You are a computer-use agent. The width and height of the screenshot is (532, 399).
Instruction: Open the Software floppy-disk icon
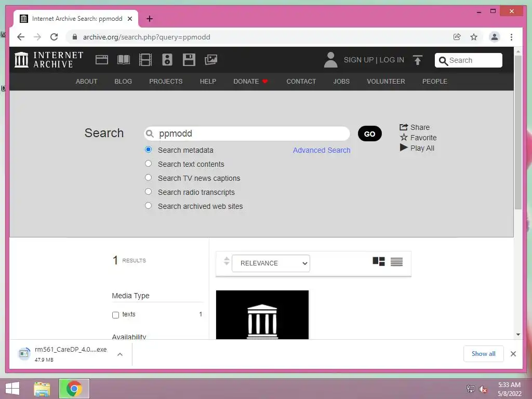(x=189, y=60)
